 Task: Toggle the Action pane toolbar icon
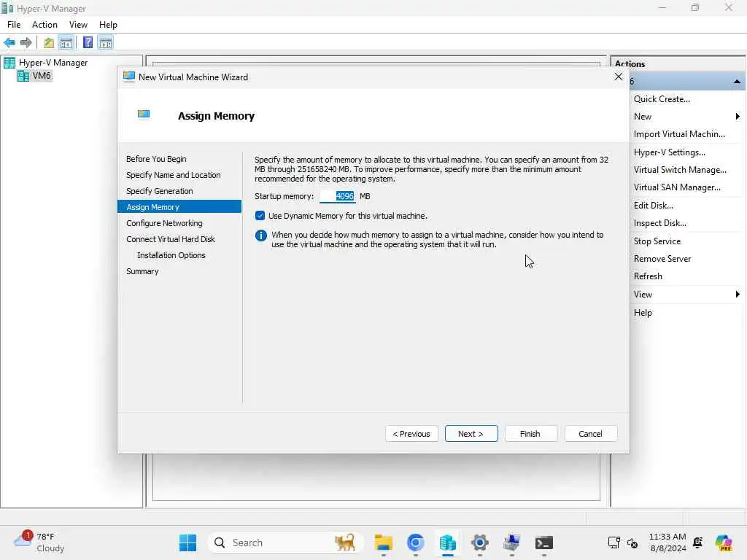tap(105, 43)
